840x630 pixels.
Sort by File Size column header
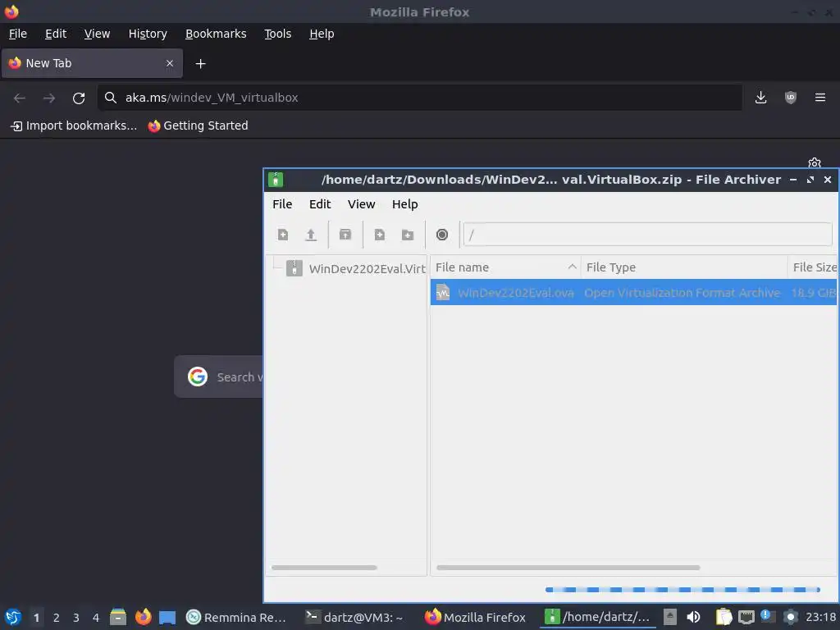813,267
